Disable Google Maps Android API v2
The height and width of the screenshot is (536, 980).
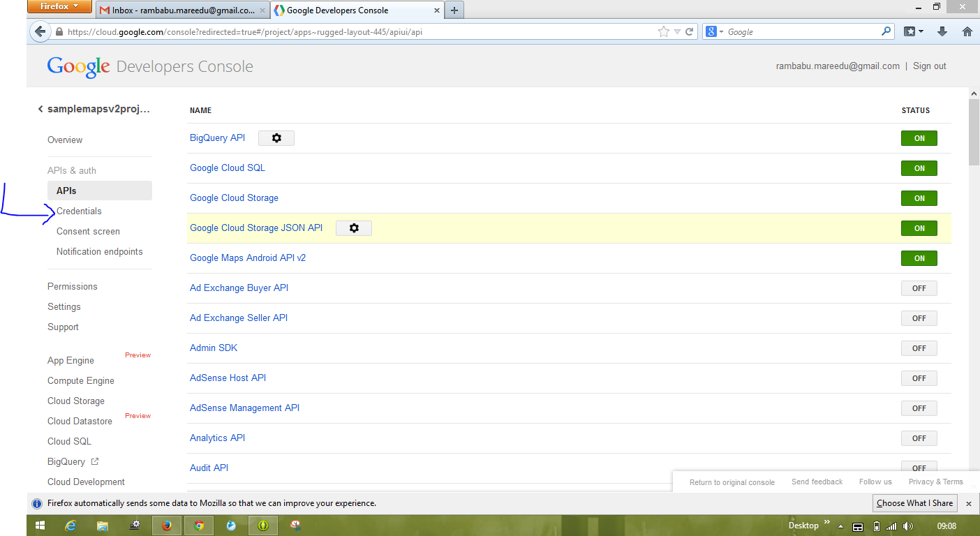tap(919, 258)
